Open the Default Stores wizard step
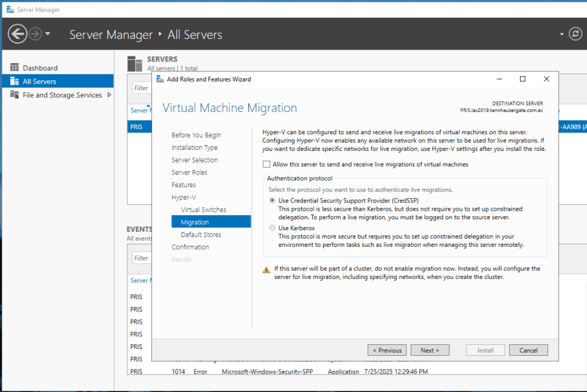587x392 pixels. click(x=201, y=235)
